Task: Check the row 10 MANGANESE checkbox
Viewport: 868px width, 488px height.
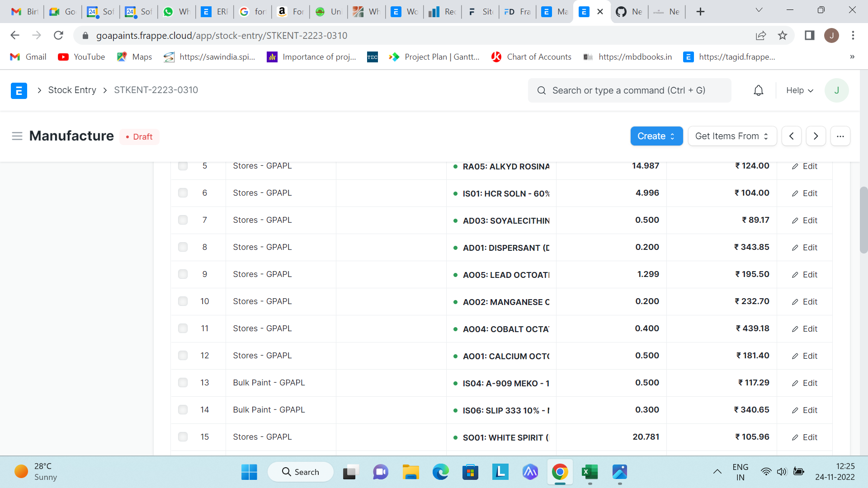Action: point(183,301)
